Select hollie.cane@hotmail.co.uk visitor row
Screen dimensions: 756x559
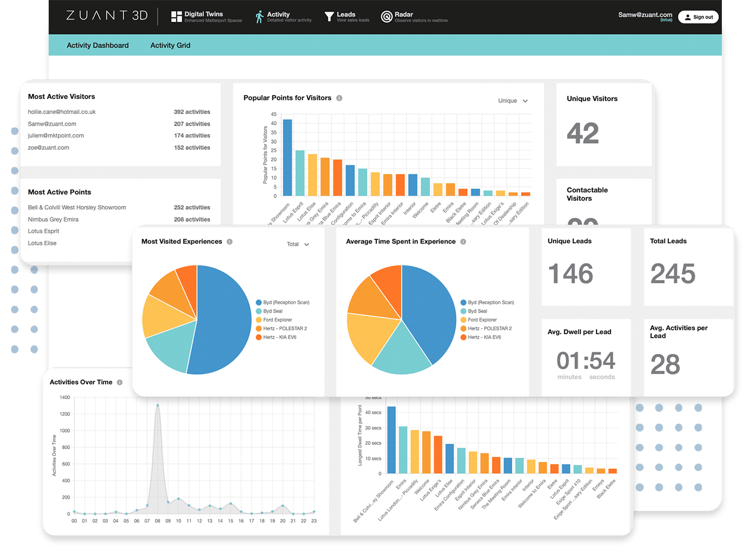pyautogui.click(x=119, y=112)
